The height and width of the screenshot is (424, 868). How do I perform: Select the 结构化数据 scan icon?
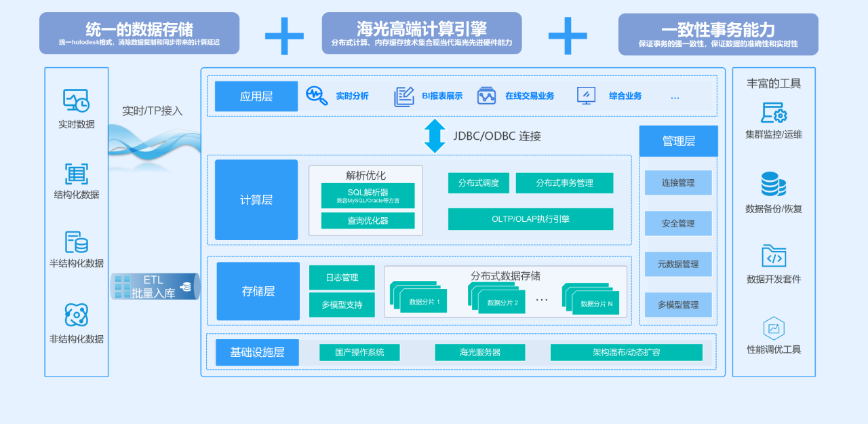click(76, 174)
